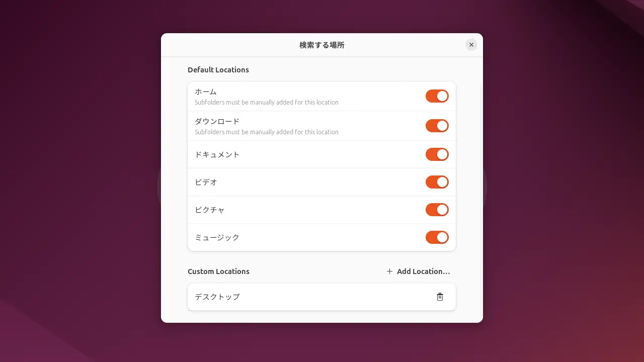Image resolution: width=644 pixels, height=362 pixels.
Task: Click the Custom Locations heading
Action: 218,271
